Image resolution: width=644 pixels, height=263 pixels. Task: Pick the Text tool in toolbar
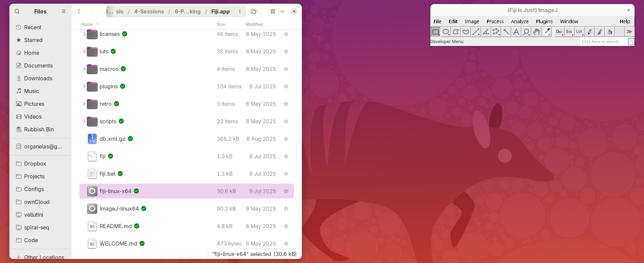516,32
